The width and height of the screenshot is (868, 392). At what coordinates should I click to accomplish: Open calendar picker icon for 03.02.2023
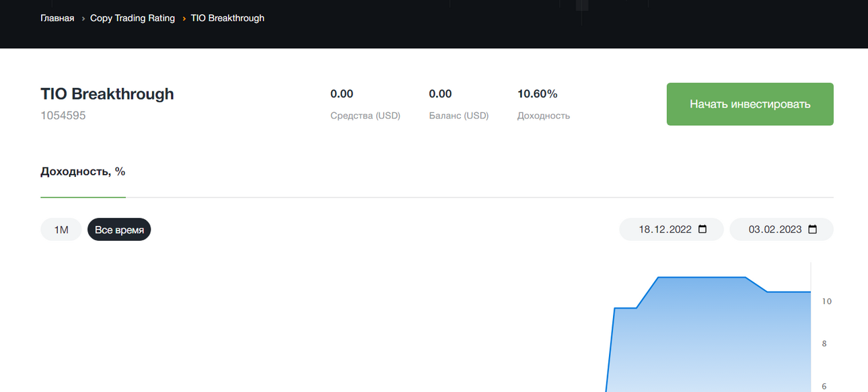click(812, 229)
